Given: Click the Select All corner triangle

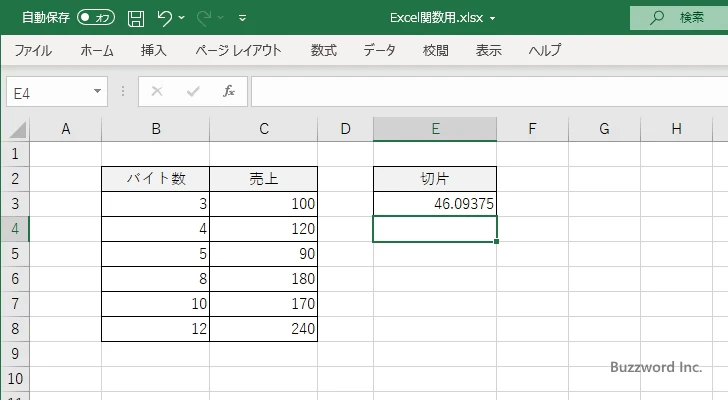Looking at the screenshot, I should click(16, 129).
